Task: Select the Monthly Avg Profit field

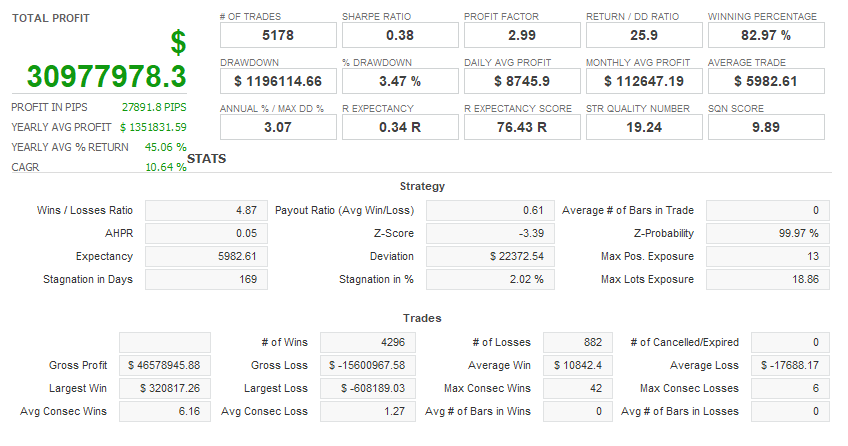Action: (x=644, y=81)
